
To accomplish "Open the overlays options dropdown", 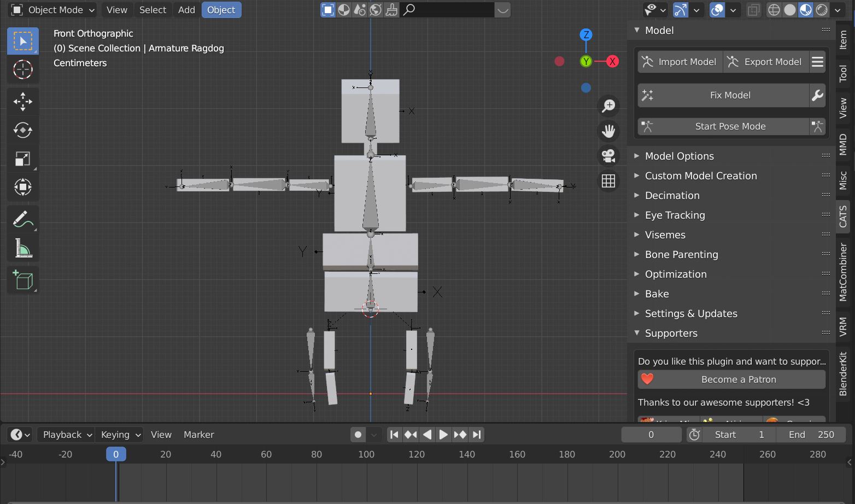I will 733,10.
